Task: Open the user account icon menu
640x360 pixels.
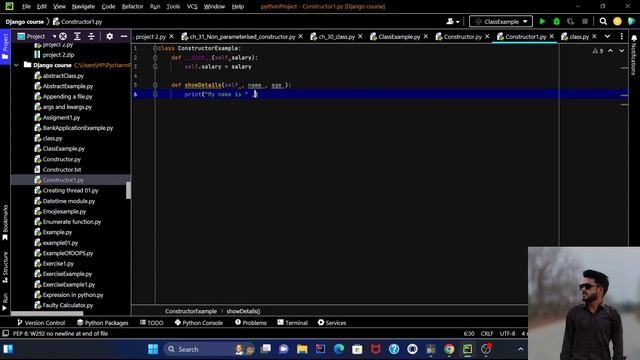Action: point(452,22)
